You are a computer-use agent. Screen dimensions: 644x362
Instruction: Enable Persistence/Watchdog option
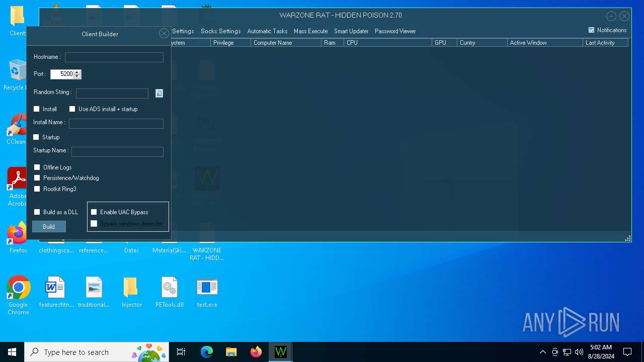37,178
